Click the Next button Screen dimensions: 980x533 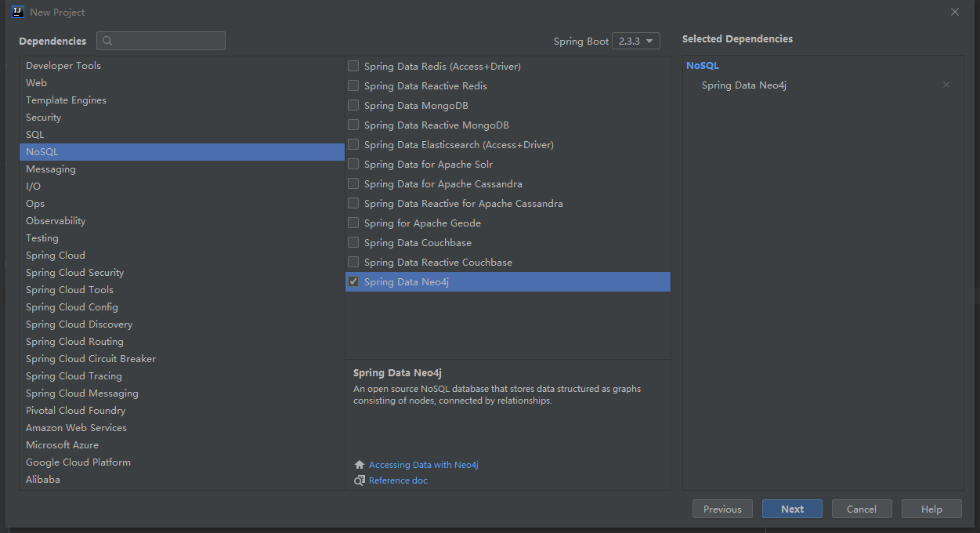click(792, 509)
